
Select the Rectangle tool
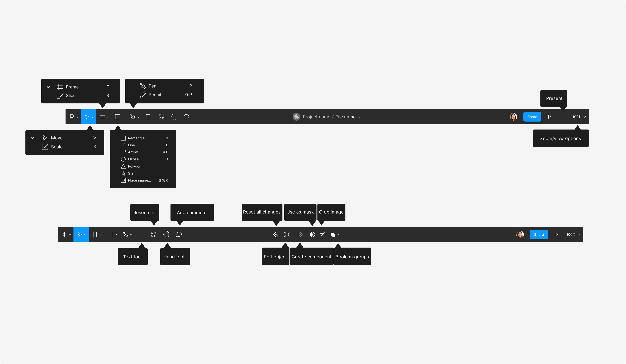point(136,138)
